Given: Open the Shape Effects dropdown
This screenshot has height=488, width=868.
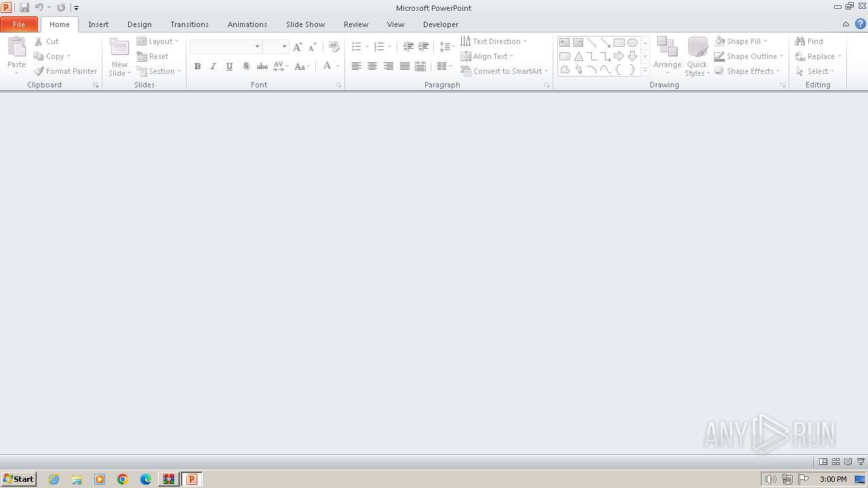Looking at the screenshot, I should coord(747,71).
